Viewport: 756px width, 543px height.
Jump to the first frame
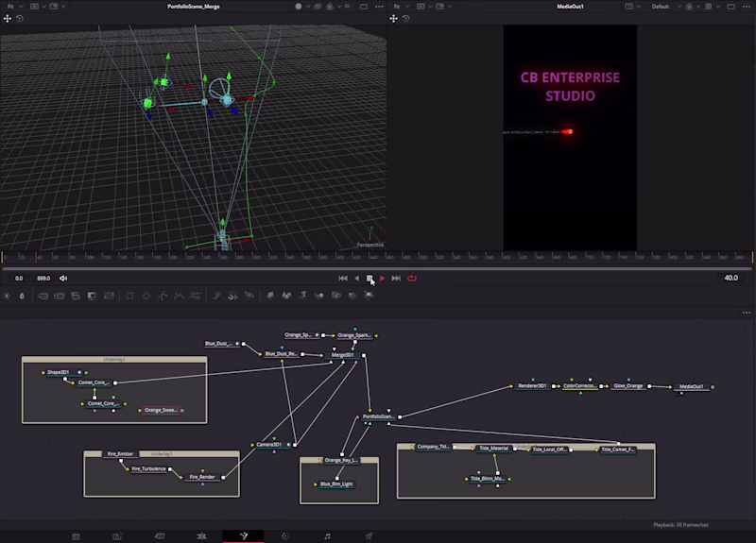pyautogui.click(x=343, y=278)
